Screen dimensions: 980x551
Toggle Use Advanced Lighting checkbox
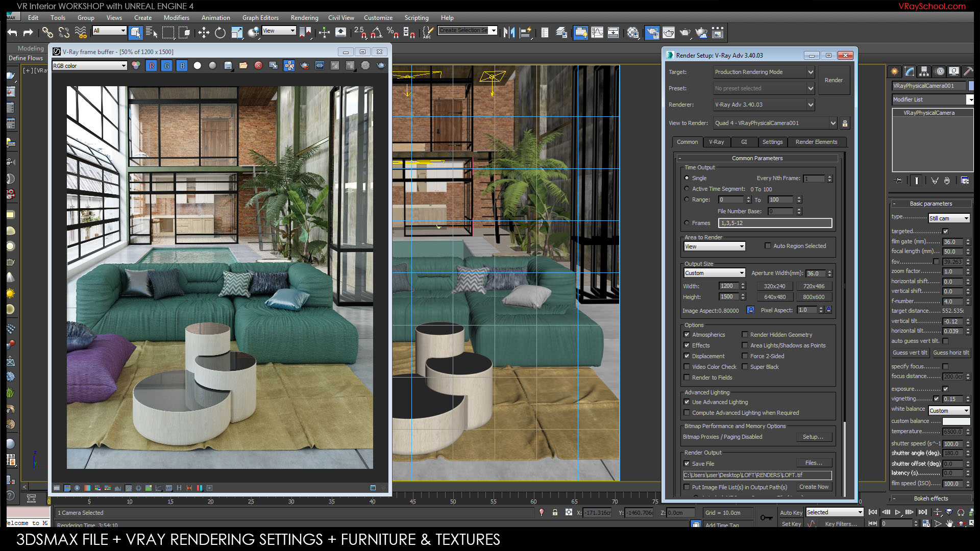coord(687,402)
